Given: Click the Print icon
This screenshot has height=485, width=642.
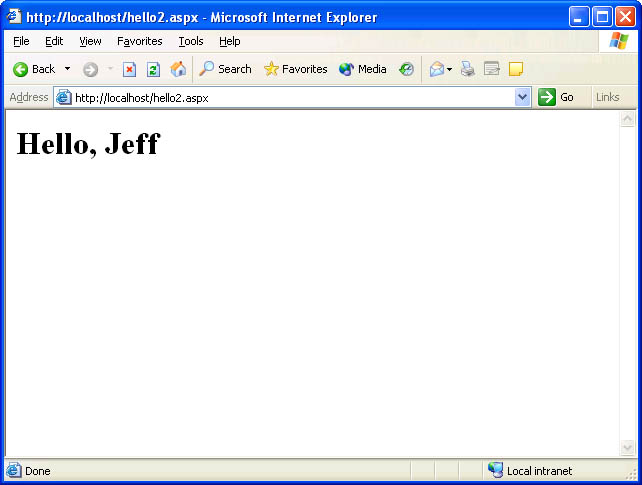Looking at the screenshot, I should coord(468,69).
